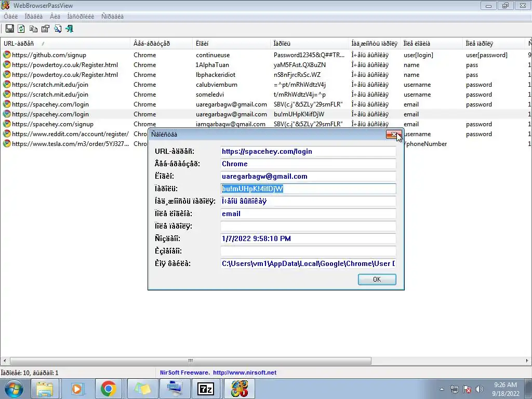Select the username cell 'calubviembum'
The image size is (532, 399).
pos(217,85)
